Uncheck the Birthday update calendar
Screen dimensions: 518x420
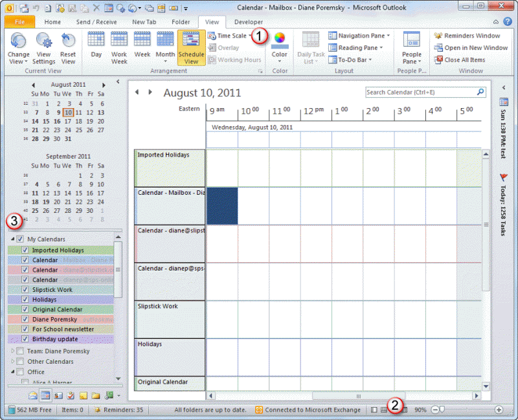click(25, 338)
